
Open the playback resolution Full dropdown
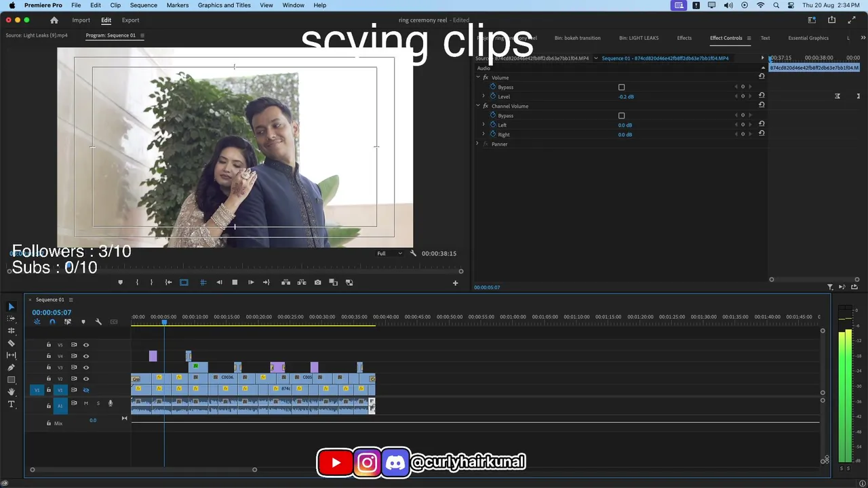click(x=389, y=253)
